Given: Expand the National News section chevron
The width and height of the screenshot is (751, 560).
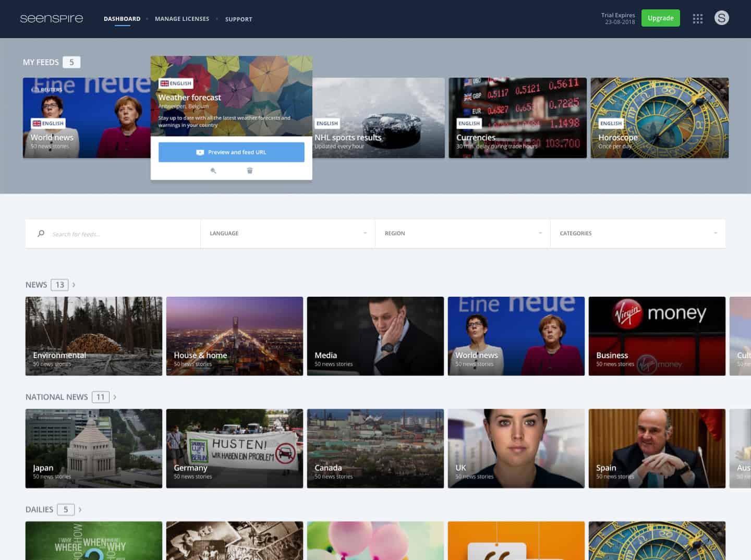Looking at the screenshot, I should click(115, 397).
